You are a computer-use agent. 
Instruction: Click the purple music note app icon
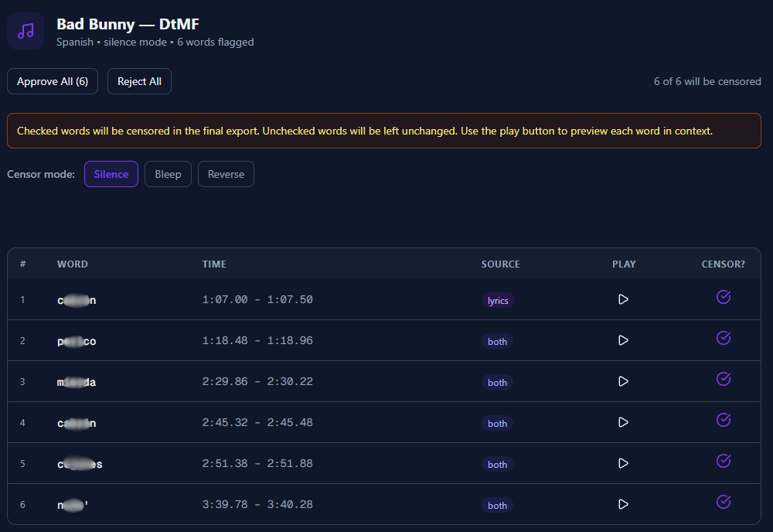pyautogui.click(x=26, y=31)
